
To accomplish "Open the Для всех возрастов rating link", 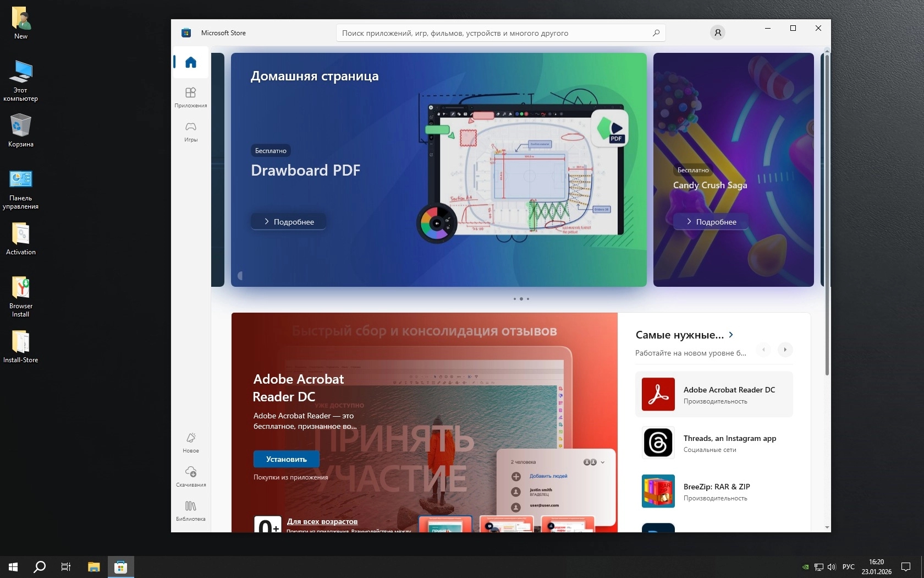I will pos(322,521).
